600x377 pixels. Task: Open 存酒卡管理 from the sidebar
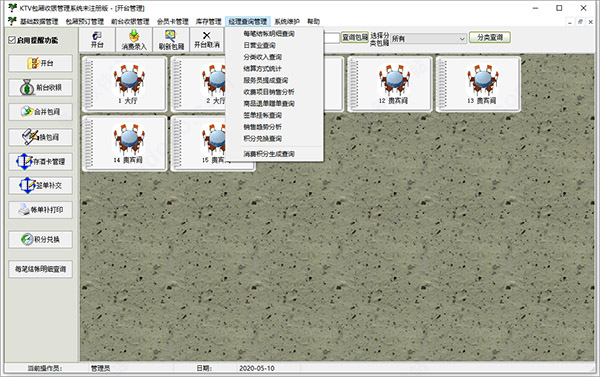pos(41,162)
